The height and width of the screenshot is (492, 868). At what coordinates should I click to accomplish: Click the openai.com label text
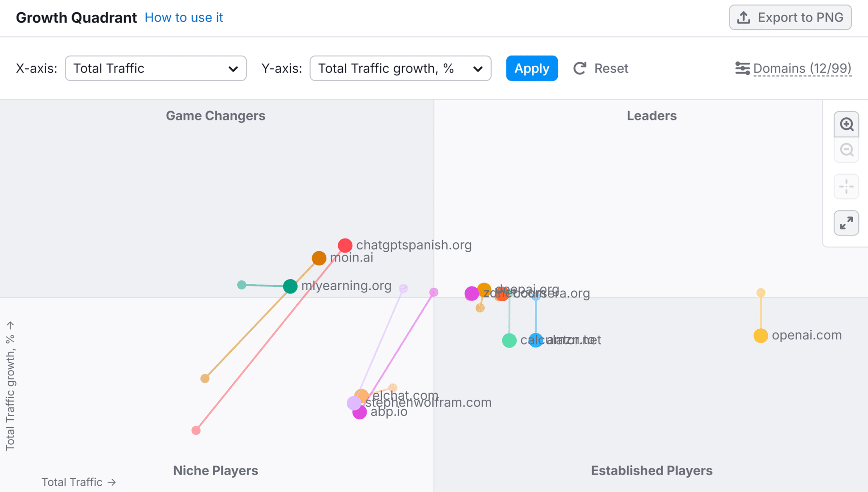(807, 335)
